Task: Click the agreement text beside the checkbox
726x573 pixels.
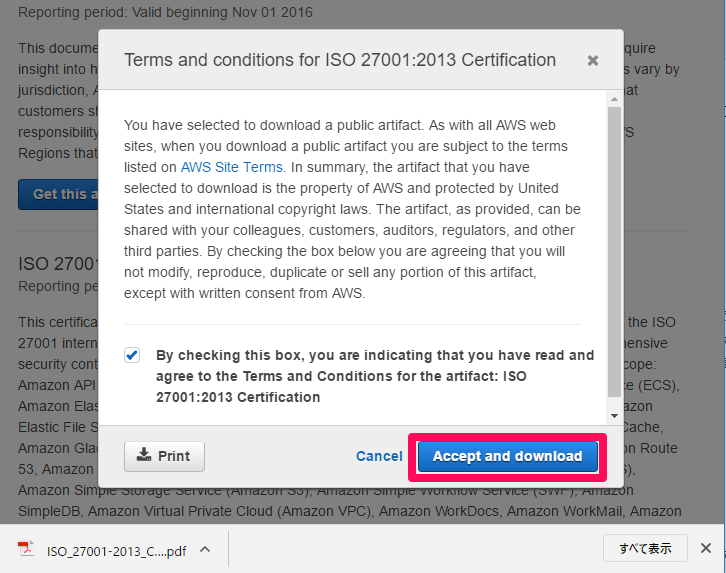Action: [x=375, y=376]
